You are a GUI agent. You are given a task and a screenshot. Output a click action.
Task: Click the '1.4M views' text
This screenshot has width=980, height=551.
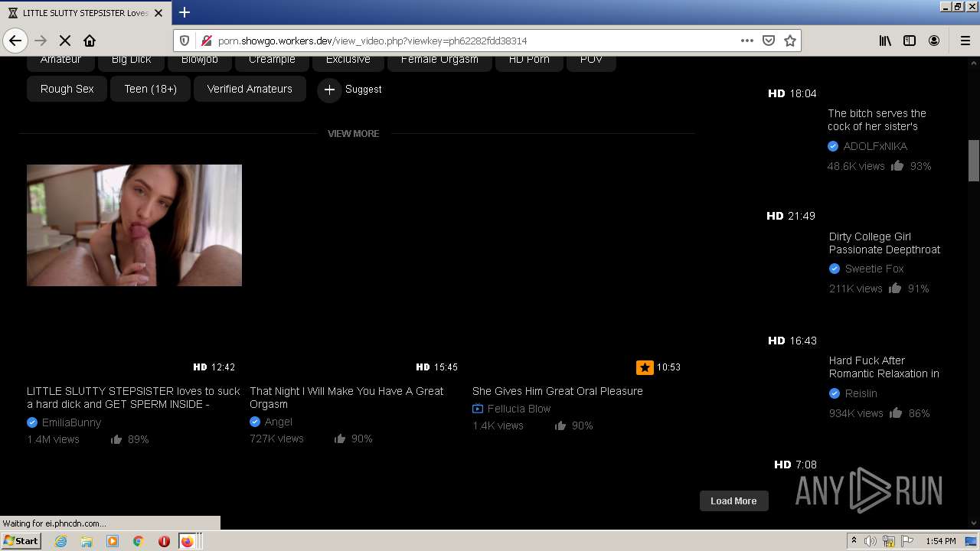tap(53, 439)
